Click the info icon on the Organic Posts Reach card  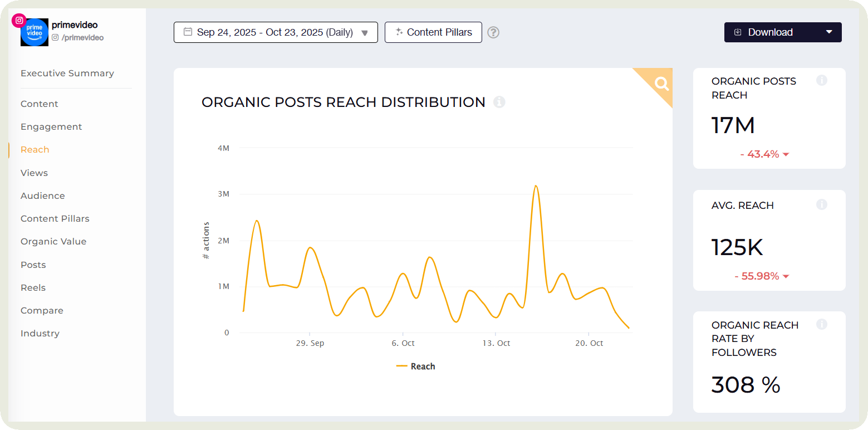tap(822, 80)
